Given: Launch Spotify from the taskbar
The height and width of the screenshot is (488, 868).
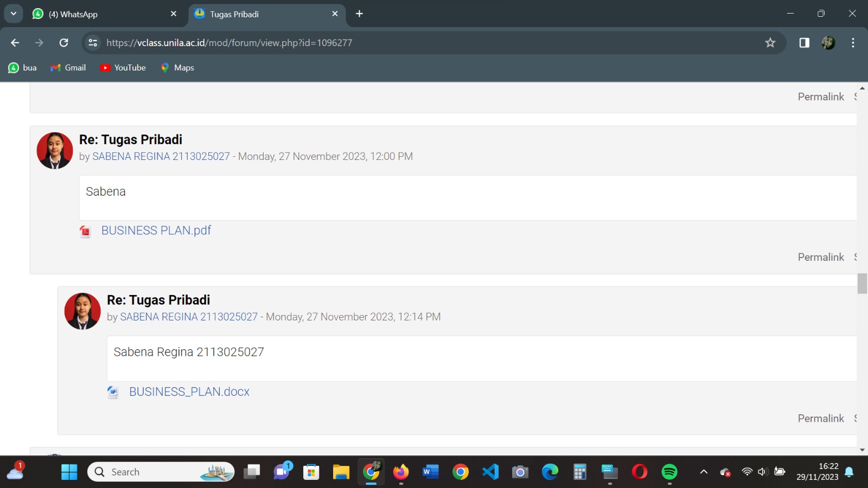Looking at the screenshot, I should coord(669,472).
